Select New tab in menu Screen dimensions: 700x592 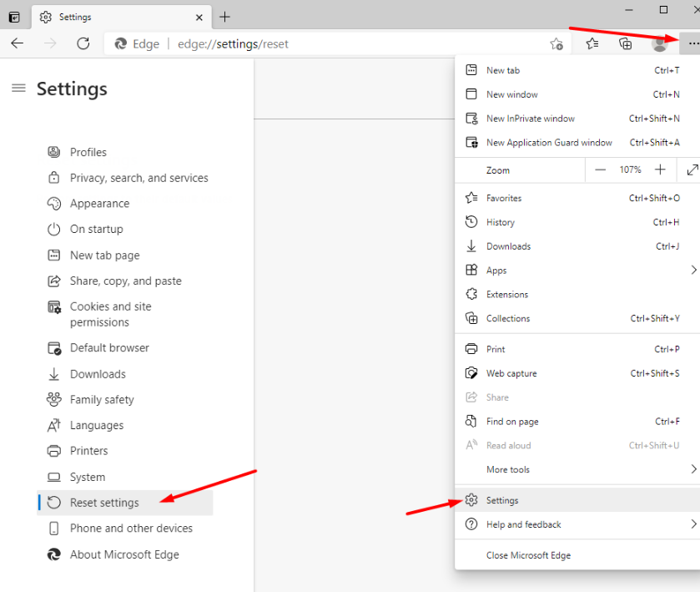coord(577,70)
